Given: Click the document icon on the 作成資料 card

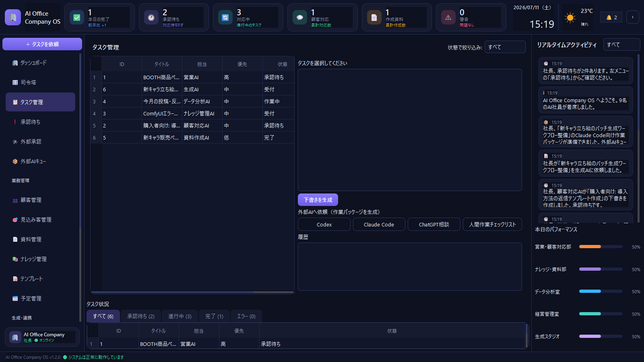Looking at the screenshot, I should (x=374, y=17).
